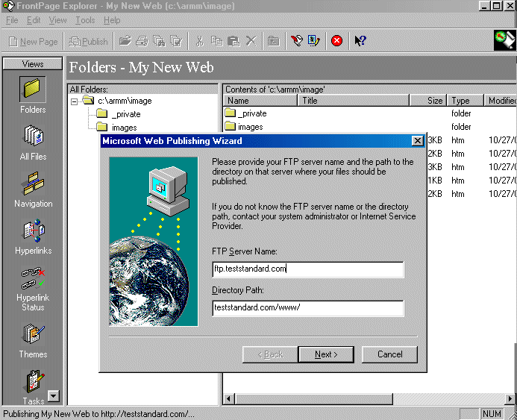The width and height of the screenshot is (517, 420).
Task: Open the Themes view
Action: pos(33,341)
